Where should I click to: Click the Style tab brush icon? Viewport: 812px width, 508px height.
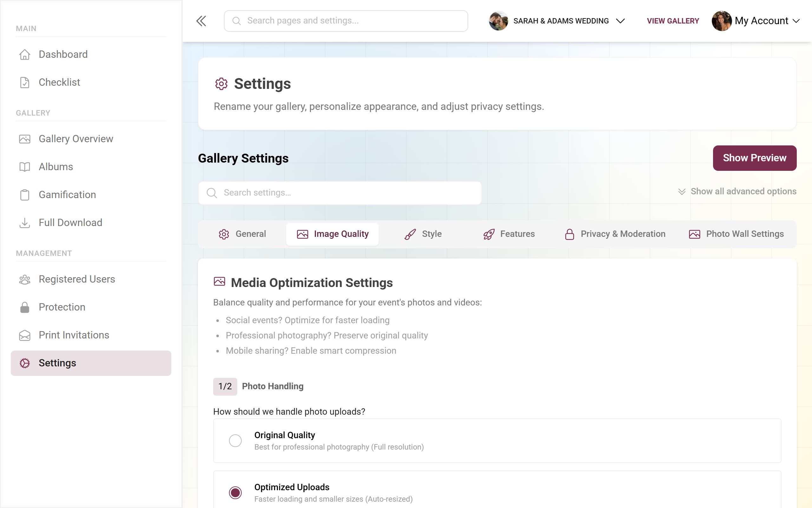point(410,234)
